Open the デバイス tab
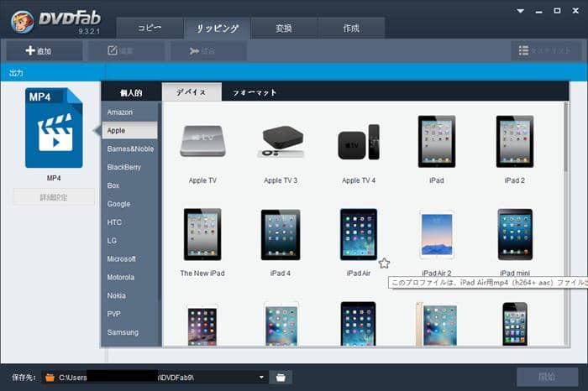The width and height of the screenshot is (588, 391). point(192,92)
